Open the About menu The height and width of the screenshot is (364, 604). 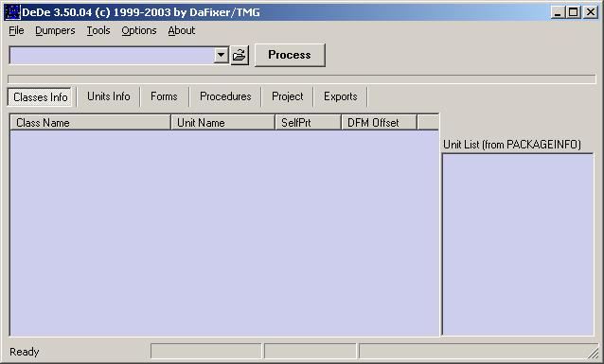[182, 30]
